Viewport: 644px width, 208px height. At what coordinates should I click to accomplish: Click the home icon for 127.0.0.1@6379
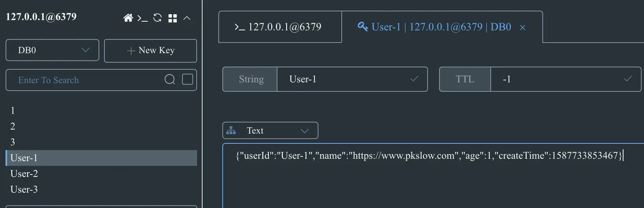[128, 18]
